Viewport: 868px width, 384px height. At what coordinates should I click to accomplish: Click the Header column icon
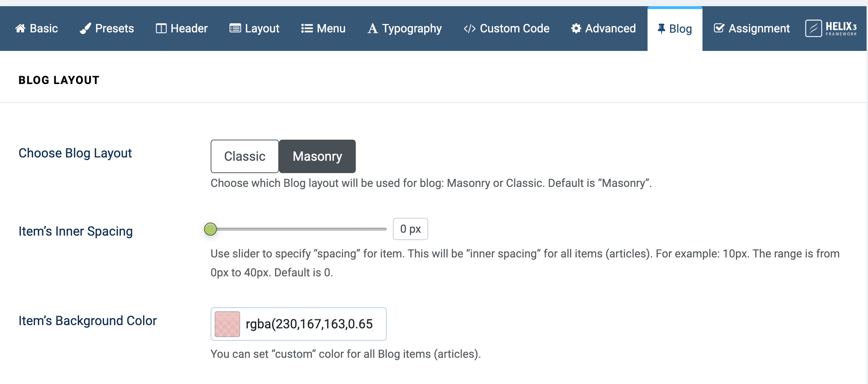[162, 28]
